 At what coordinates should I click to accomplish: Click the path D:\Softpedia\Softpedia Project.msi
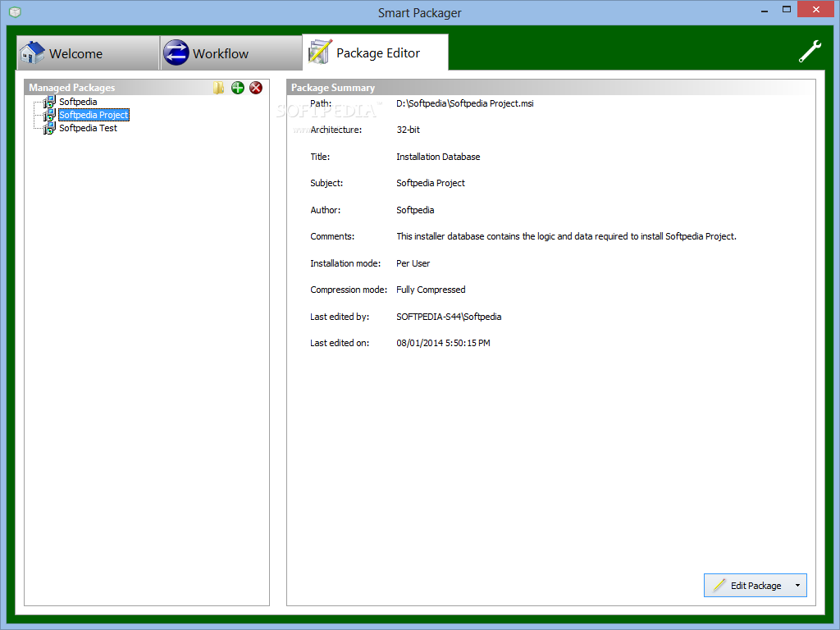click(465, 103)
